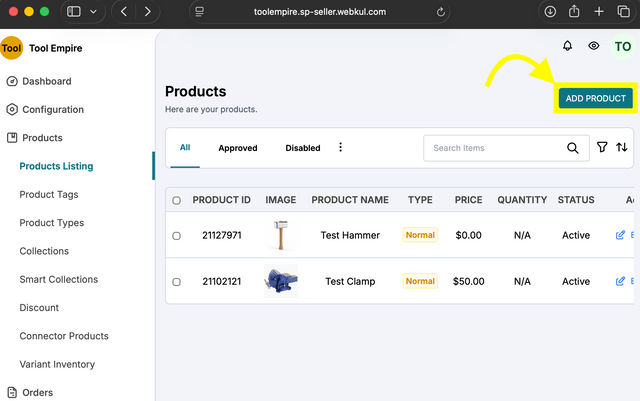Click the STATUS column header

click(576, 200)
